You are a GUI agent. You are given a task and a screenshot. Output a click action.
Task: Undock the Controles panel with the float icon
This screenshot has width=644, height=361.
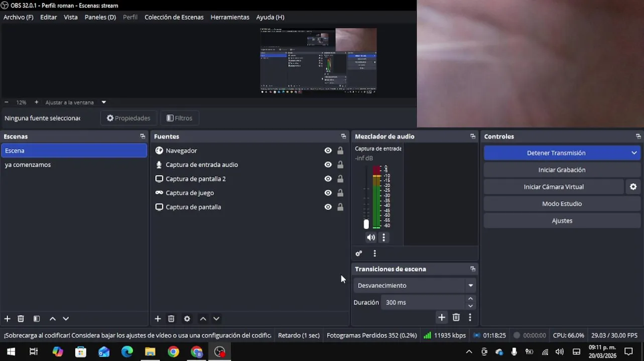tap(638, 136)
